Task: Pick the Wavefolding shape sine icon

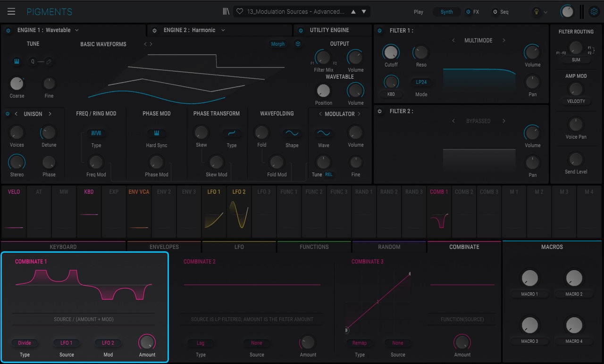Action: [292, 133]
